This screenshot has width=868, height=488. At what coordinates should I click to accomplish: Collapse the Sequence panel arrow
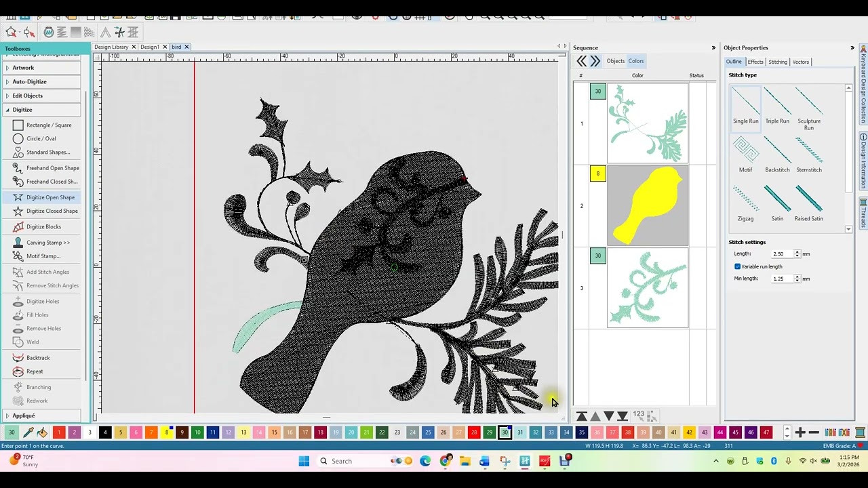point(713,47)
